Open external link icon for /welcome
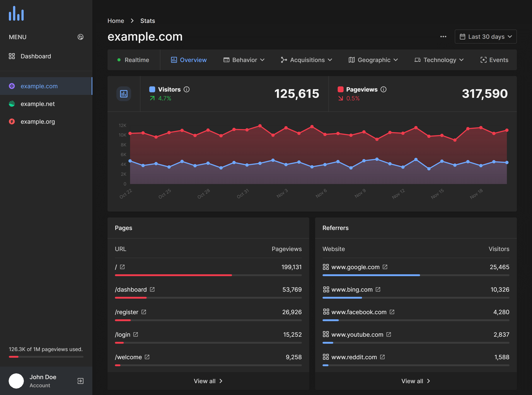Viewport: 532px width, 395px height. click(x=147, y=357)
